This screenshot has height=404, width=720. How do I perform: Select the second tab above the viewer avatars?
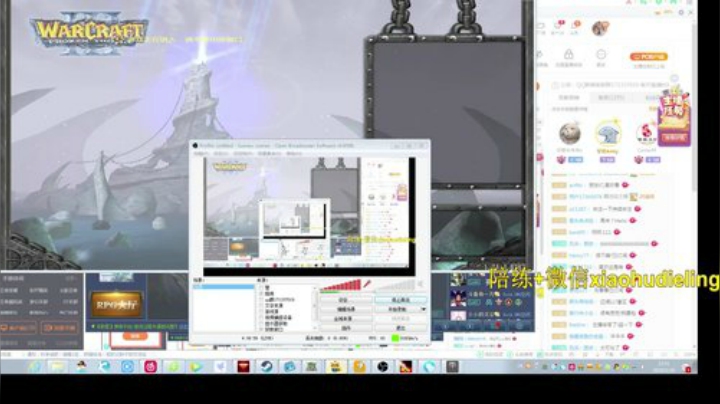pos(610,97)
